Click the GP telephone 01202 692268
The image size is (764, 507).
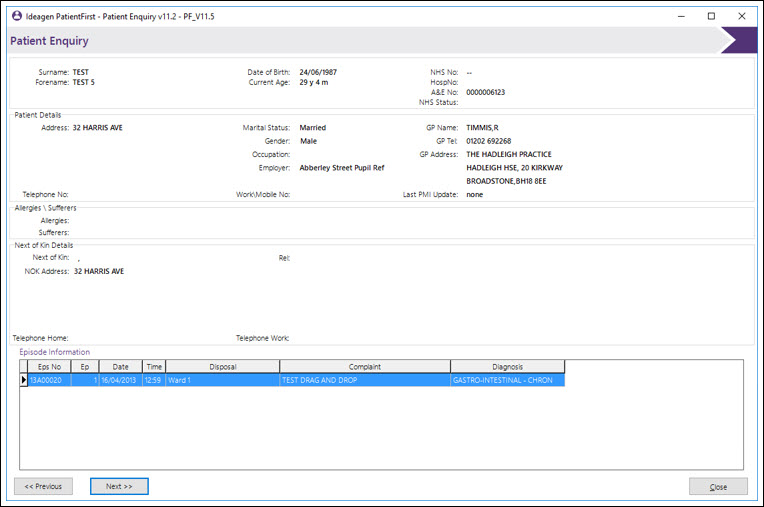click(x=488, y=141)
